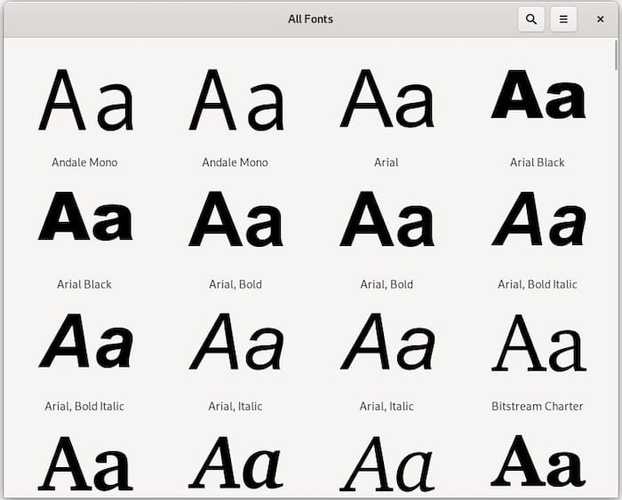
Task: Click the 'Bitstream Charter' label
Action: coord(537,406)
